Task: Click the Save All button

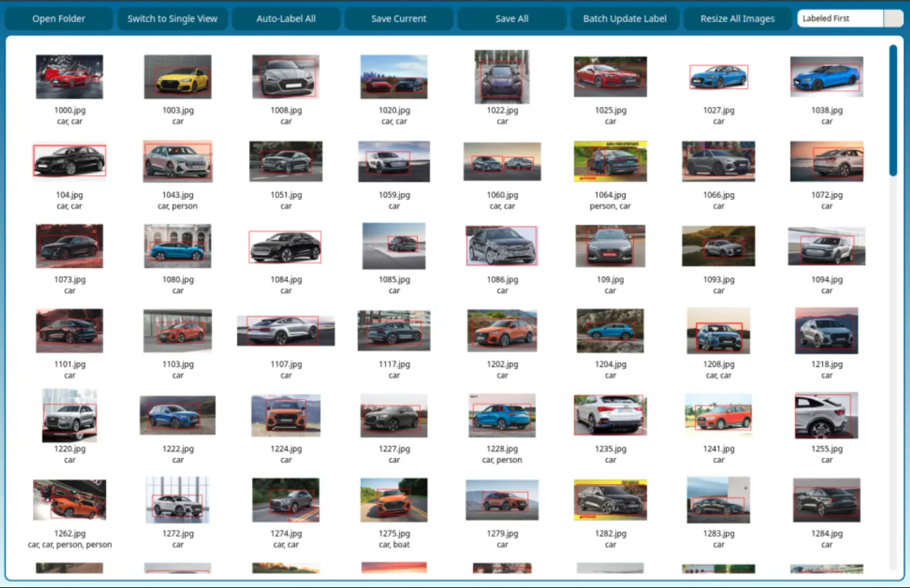Action: coord(512,19)
